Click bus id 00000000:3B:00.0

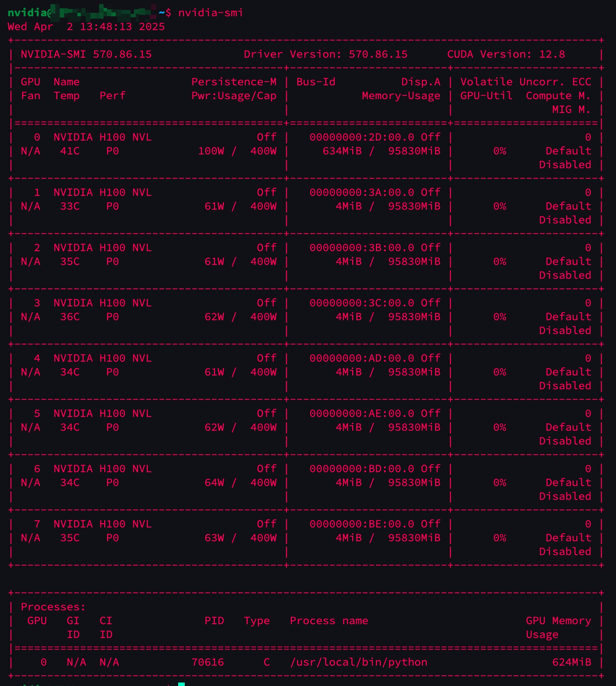pyautogui.click(x=362, y=248)
